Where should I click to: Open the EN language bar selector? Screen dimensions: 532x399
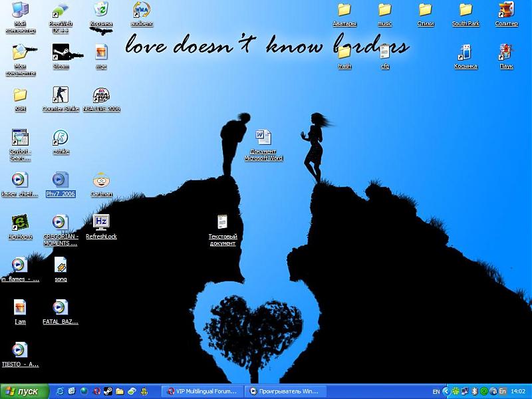pos(436,391)
